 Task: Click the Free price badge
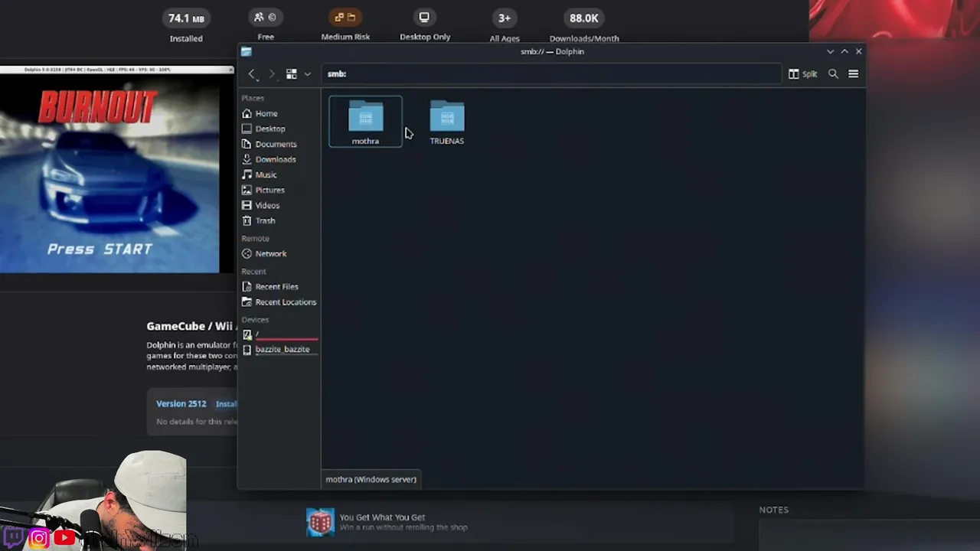(266, 25)
